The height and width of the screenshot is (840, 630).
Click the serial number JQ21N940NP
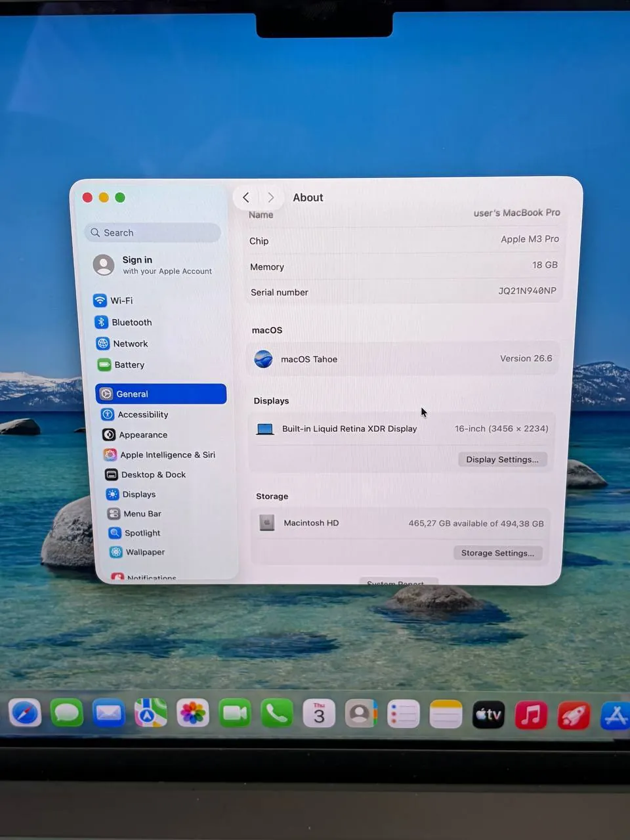(x=527, y=291)
